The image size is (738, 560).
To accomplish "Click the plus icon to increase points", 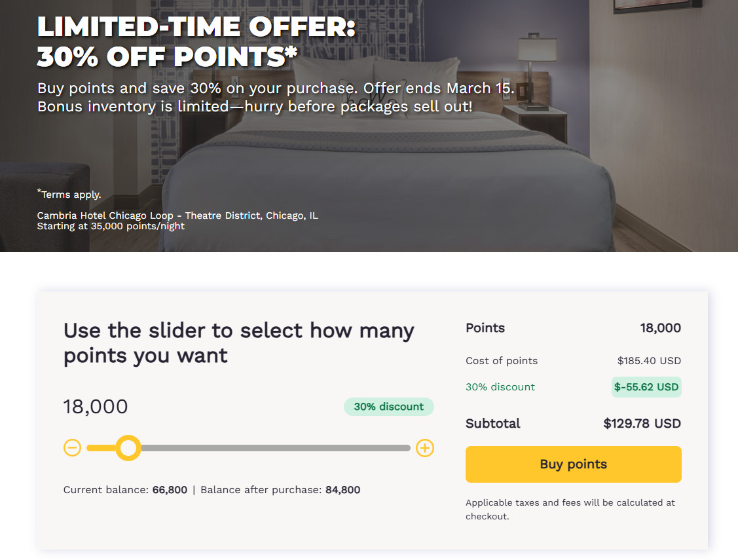I will click(425, 448).
